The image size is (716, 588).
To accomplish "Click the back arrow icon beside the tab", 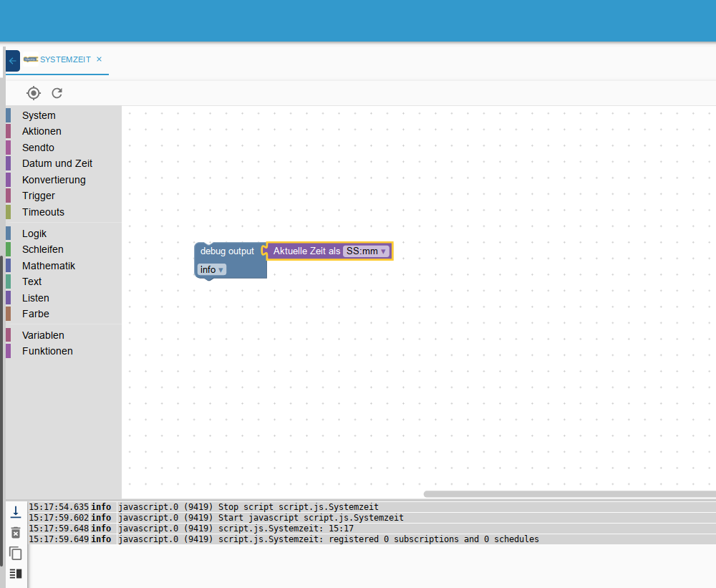I will click(12, 61).
